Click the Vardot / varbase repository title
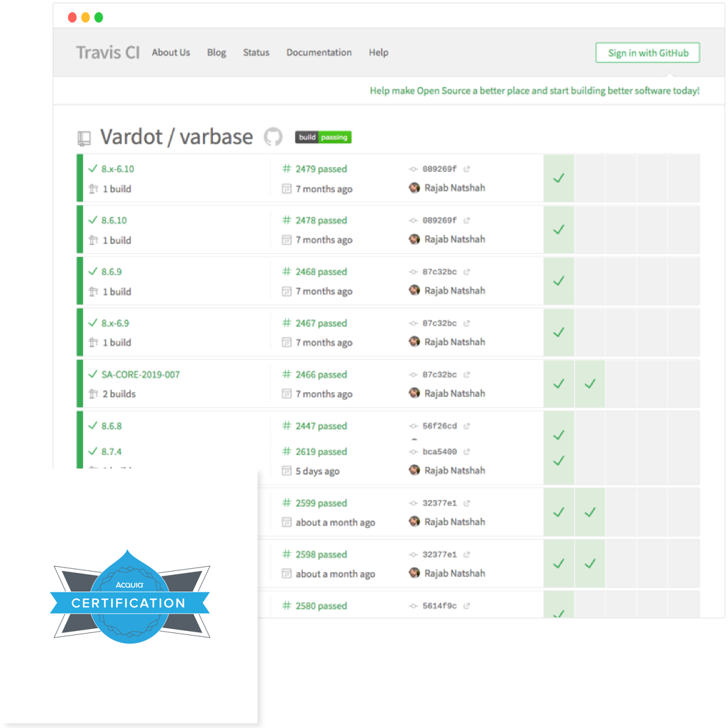Image resolution: width=728 pixels, height=728 pixels. 177,137
